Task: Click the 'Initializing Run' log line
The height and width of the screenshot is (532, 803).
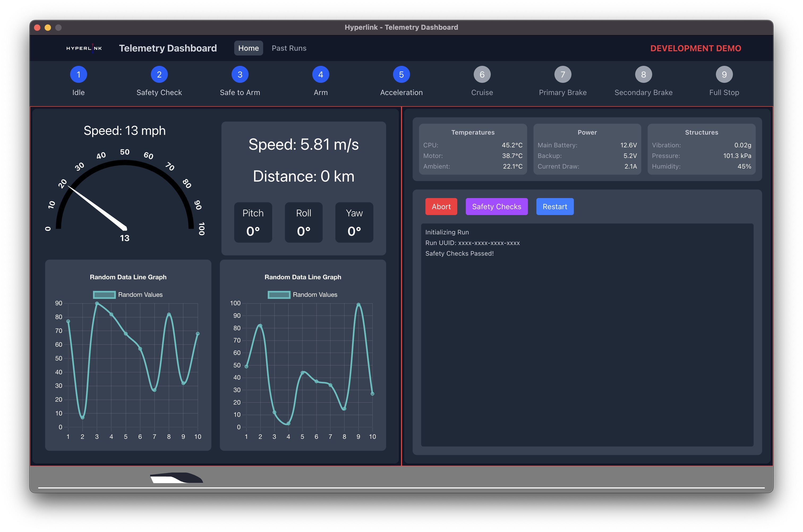Action: coord(447,232)
